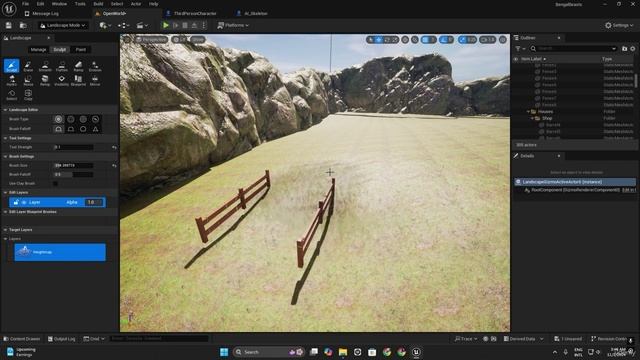Switch to the Manage landscape tab
The width and height of the screenshot is (640, 360).
[x=38, y=50]
